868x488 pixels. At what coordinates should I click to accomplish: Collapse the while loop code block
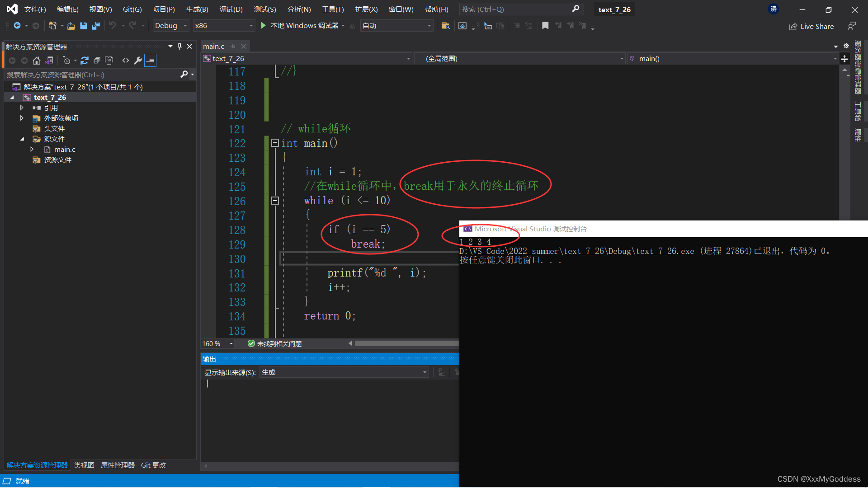coord(275,201)
